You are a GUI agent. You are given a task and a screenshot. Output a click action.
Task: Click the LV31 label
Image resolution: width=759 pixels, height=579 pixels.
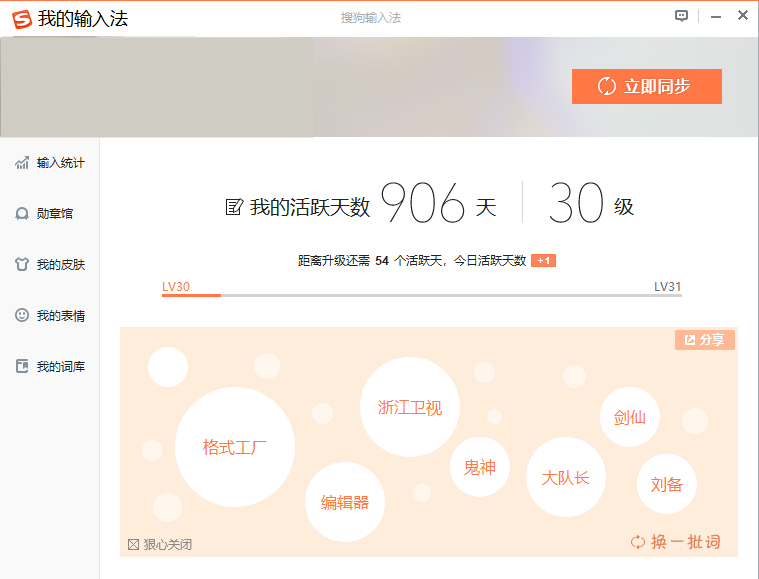tap(668, 287)
